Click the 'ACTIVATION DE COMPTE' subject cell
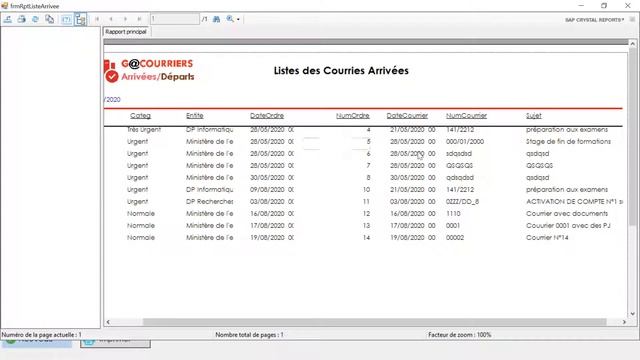This screenshot has height=360, width=640. coord(574,202)
